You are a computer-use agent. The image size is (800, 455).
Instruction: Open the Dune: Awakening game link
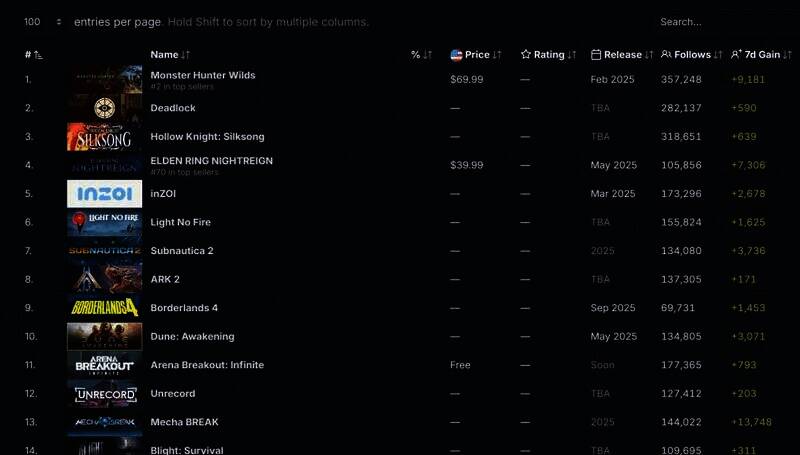[192, 337]
